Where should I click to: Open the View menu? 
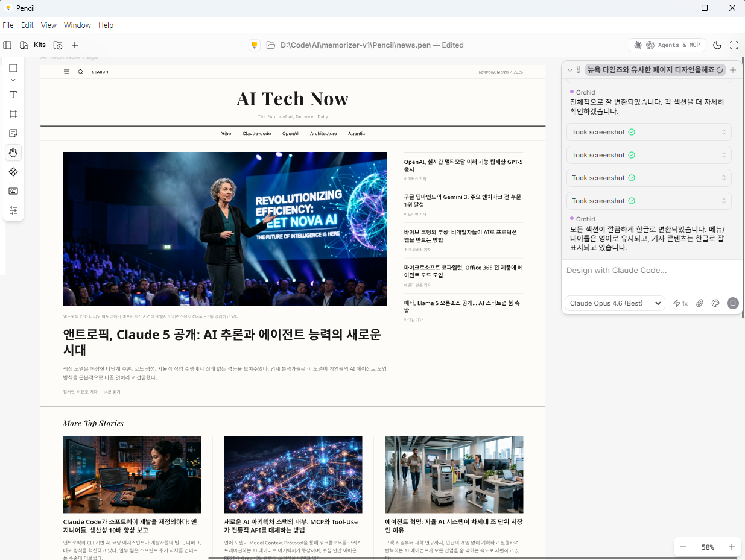click(x=49, y=25)
